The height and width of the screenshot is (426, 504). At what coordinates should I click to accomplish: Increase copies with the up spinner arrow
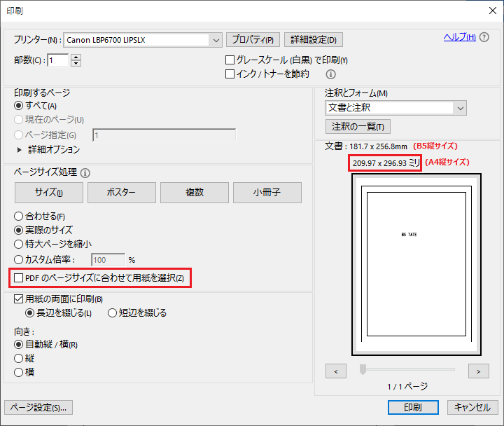76,57
